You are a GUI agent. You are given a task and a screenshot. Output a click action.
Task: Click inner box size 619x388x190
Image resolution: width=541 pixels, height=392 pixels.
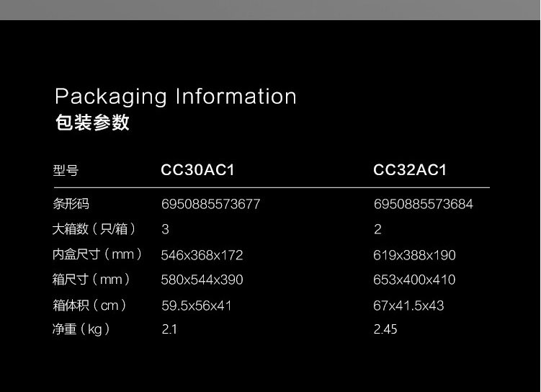tap(414, 255)
